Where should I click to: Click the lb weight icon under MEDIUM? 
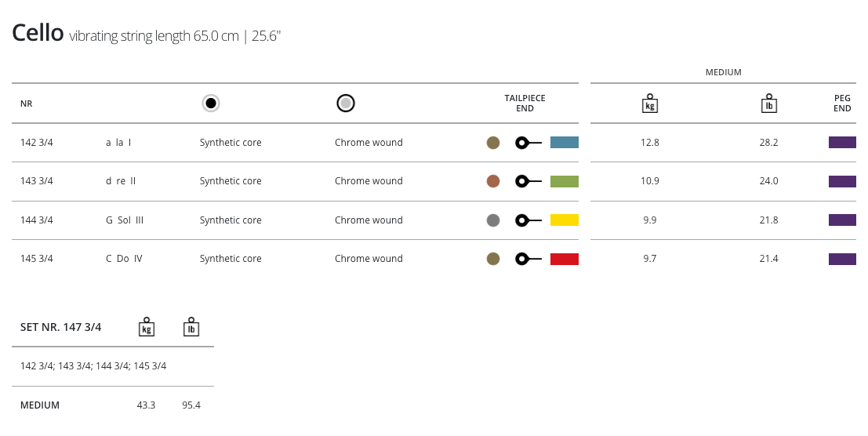768,104
